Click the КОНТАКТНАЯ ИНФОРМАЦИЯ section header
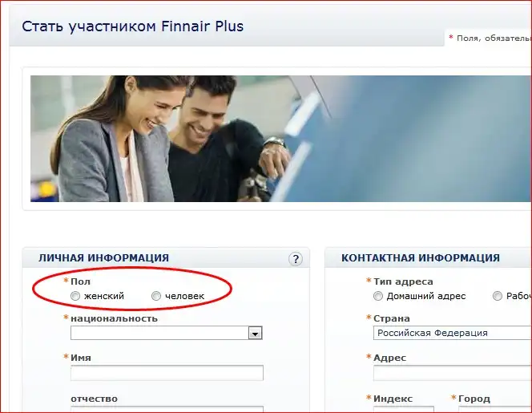This screenshot has height=413, width=532. click(421, 257)
